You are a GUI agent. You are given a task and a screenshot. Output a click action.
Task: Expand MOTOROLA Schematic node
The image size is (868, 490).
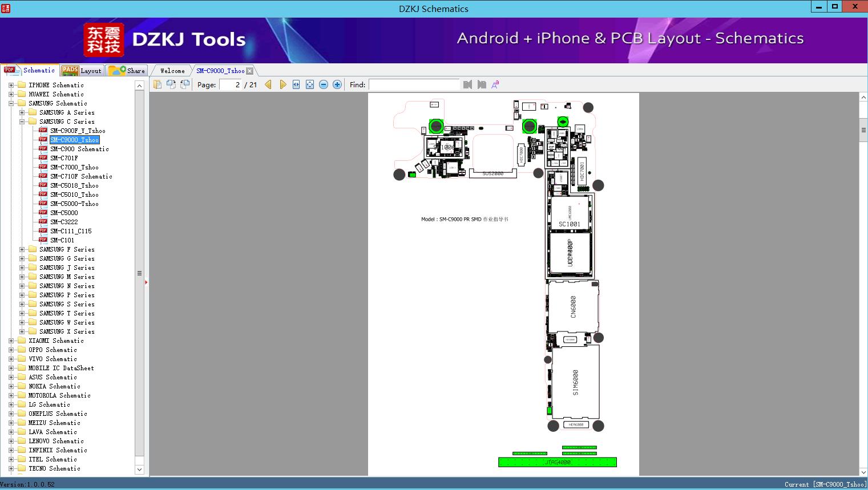[x=11, y=395]
